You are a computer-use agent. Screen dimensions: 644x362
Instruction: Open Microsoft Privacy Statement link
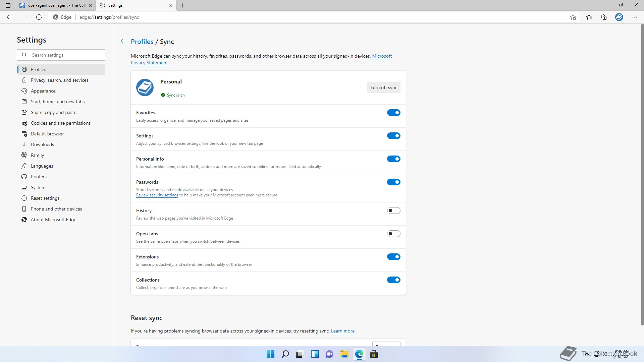(x=382, y=56)
